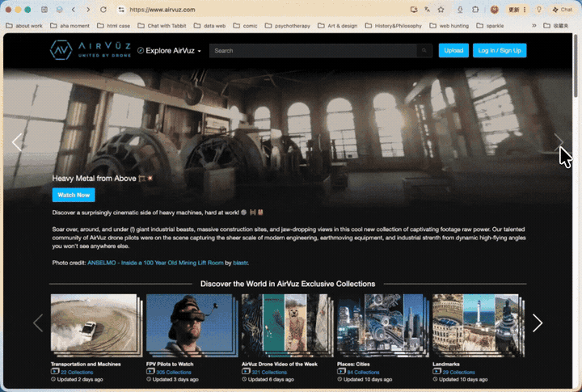This screenshot has width=582, height=392.
Task: Reload the page in browser toolbar
Action: click(x=103, y=10)
